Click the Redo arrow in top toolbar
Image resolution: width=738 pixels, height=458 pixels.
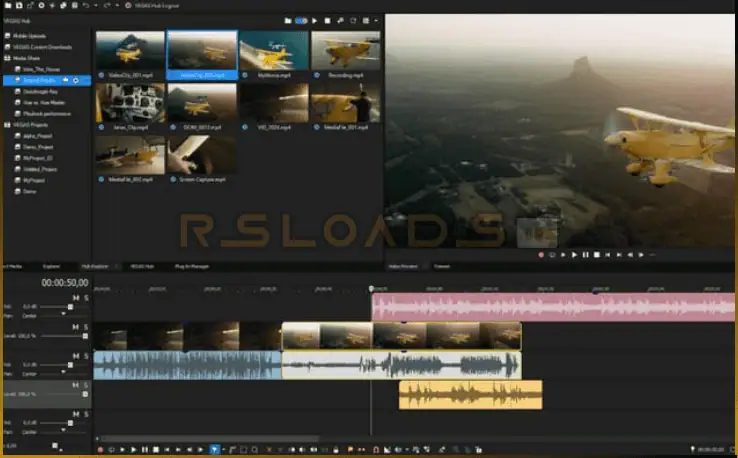(x=107, y=6)
